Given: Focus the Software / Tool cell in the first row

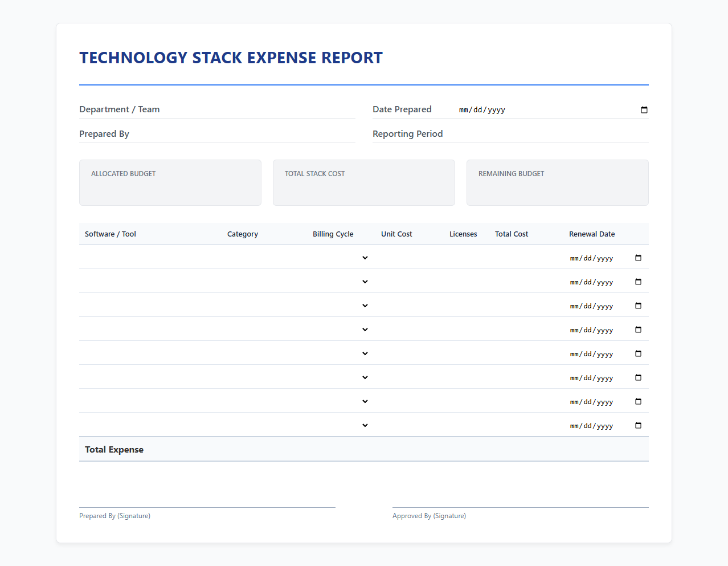Looking at the screenshot, I should (150, 258).
